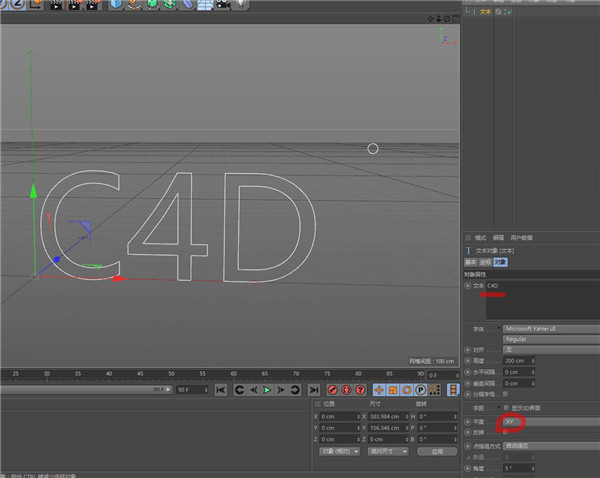600x478 pixels.
Task: Click viewport rotate camera icon
Action: pos(447,18)
